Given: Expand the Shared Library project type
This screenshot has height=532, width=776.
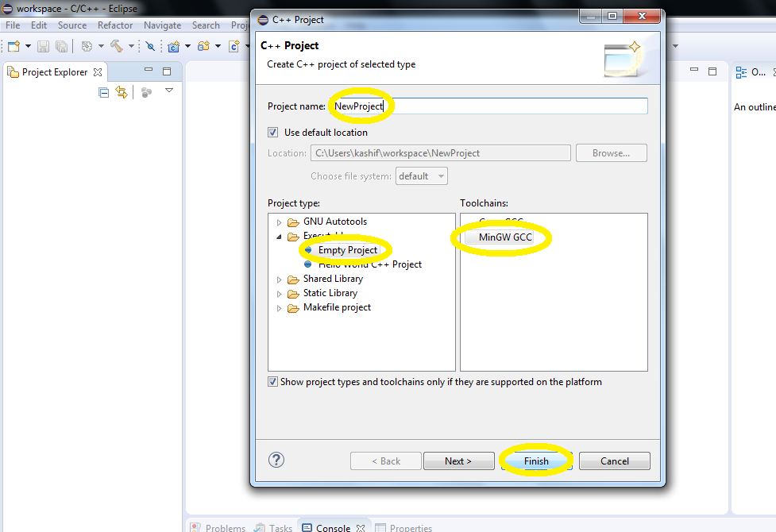Looking at the screenshot, I should coord(279,279).
